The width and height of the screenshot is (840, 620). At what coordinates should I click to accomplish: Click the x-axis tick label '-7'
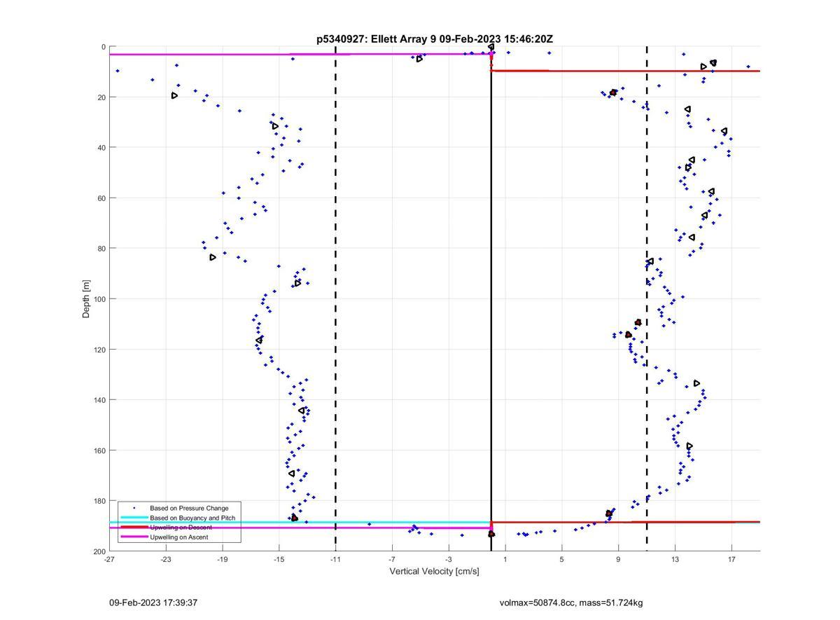pyautogui.click(x=392, y=560)
